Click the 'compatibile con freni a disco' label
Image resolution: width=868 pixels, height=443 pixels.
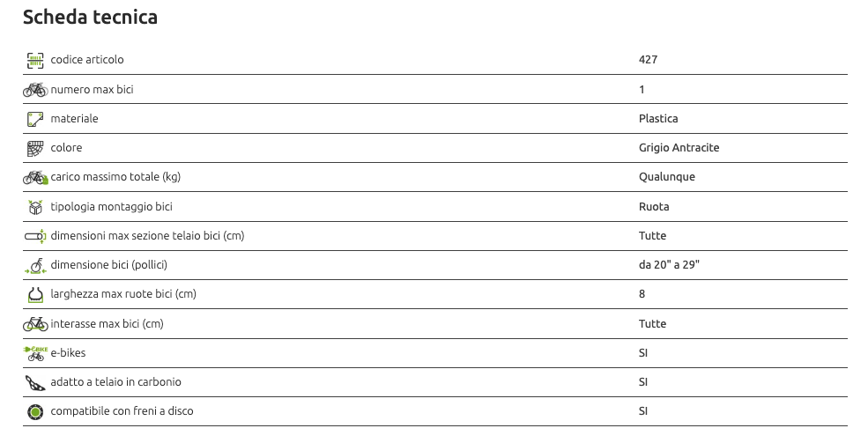point(122,411)
